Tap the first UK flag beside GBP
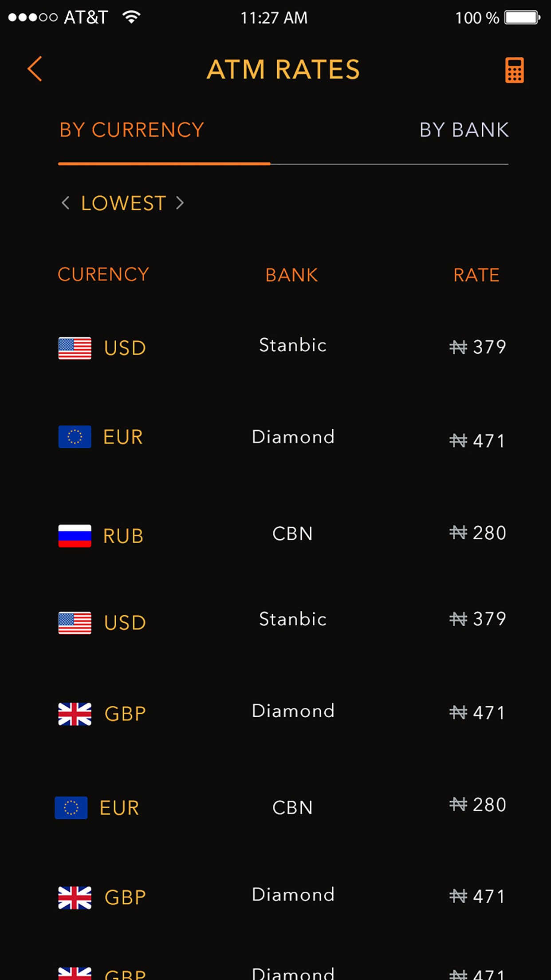 click(75, 714)
